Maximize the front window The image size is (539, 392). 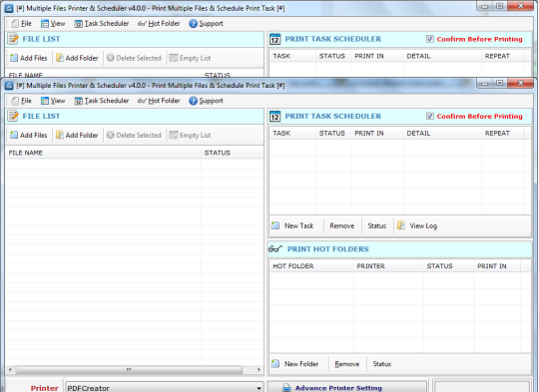coord(500,83)
